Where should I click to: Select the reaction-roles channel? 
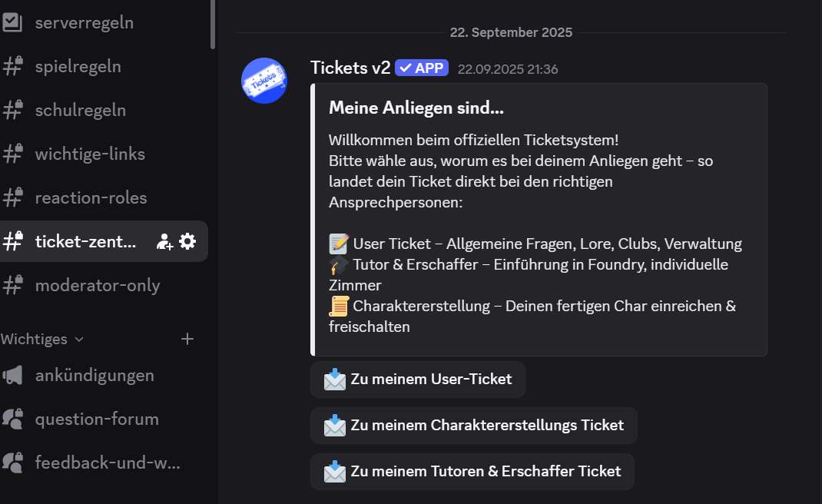(x=91, y=197)
